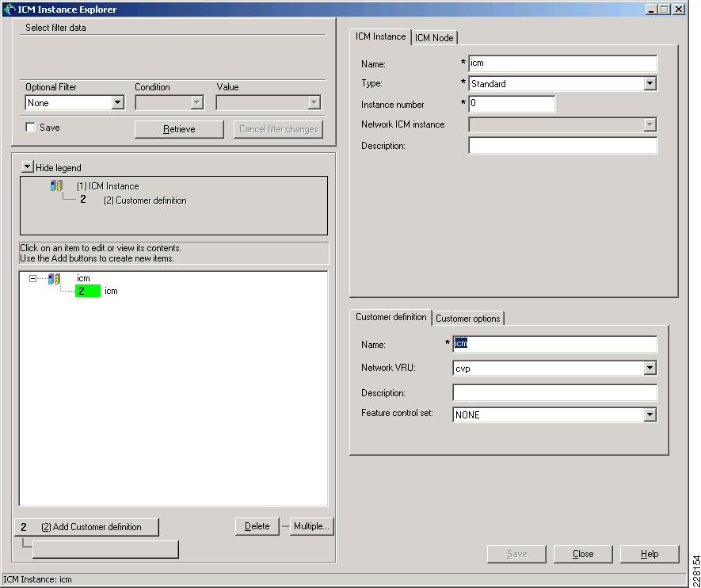Click the ICM Instance Description field
701x588 pixels.
pos(563,145)
